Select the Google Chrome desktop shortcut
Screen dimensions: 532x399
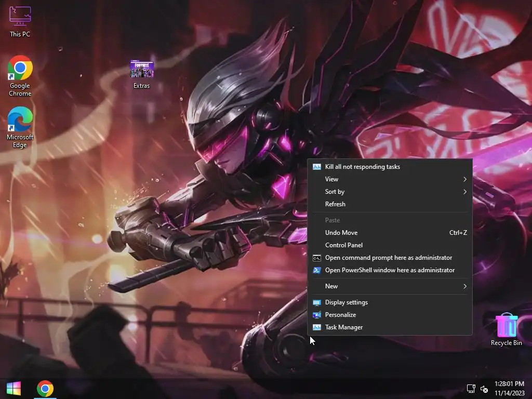coord(20,76)
